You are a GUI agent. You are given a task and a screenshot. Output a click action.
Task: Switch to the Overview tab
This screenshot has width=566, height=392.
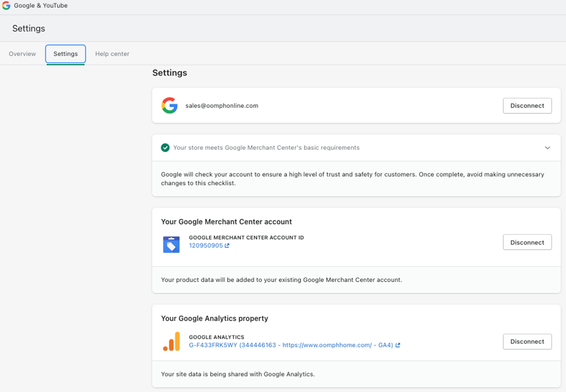click(22, 54)
